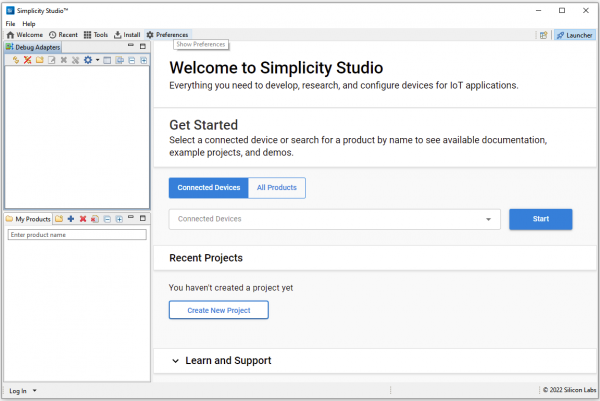600x401 pixels.
Task: Click the window layout icon in Debug Adapters
Action: (x=107, y=60)
